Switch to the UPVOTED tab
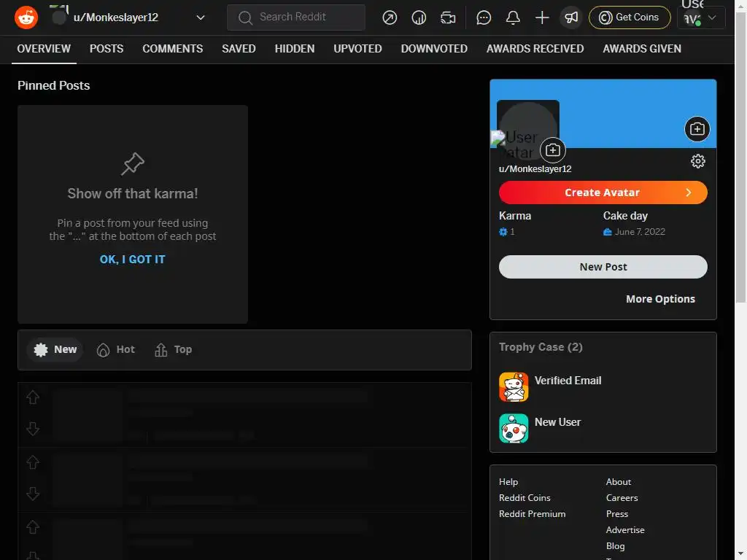 click(x=357, y=49)
